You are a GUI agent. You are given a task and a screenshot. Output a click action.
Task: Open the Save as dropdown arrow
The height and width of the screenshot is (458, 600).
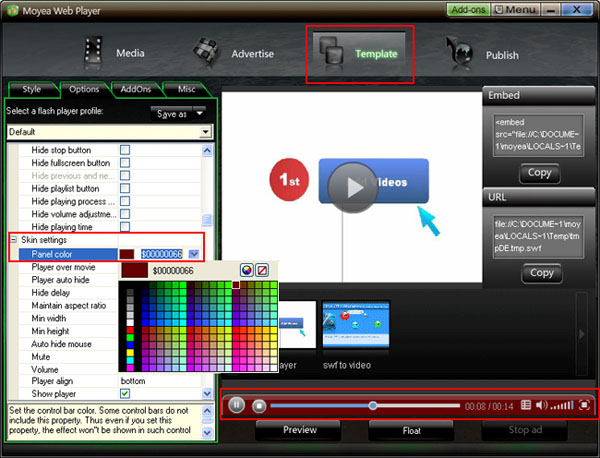199,113
